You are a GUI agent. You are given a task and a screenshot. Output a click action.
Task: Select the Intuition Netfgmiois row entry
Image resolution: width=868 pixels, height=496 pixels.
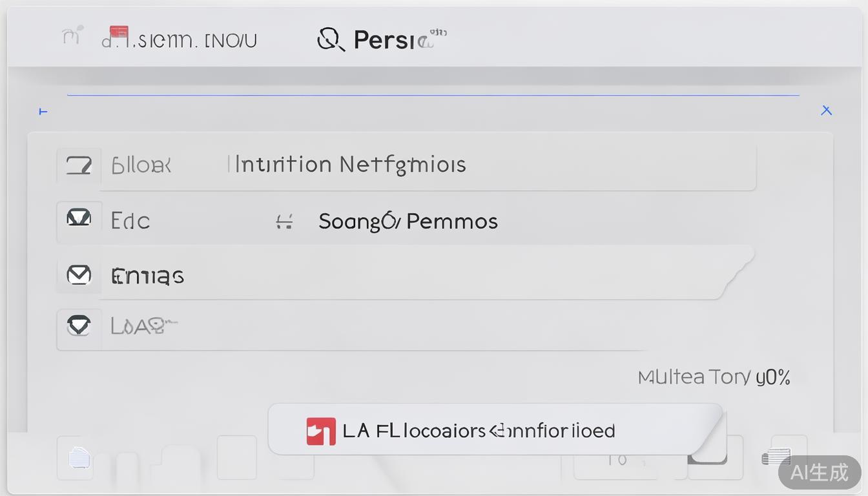pos(350,165)
